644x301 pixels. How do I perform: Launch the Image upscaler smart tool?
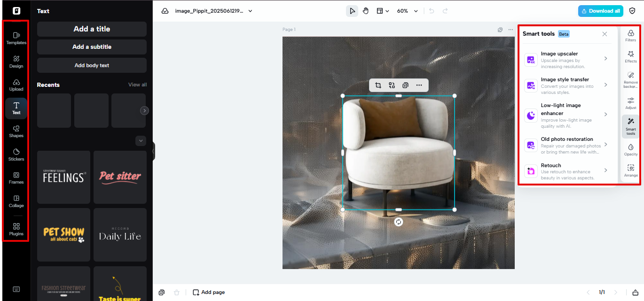pyautogui.click(x=566, y=60)
